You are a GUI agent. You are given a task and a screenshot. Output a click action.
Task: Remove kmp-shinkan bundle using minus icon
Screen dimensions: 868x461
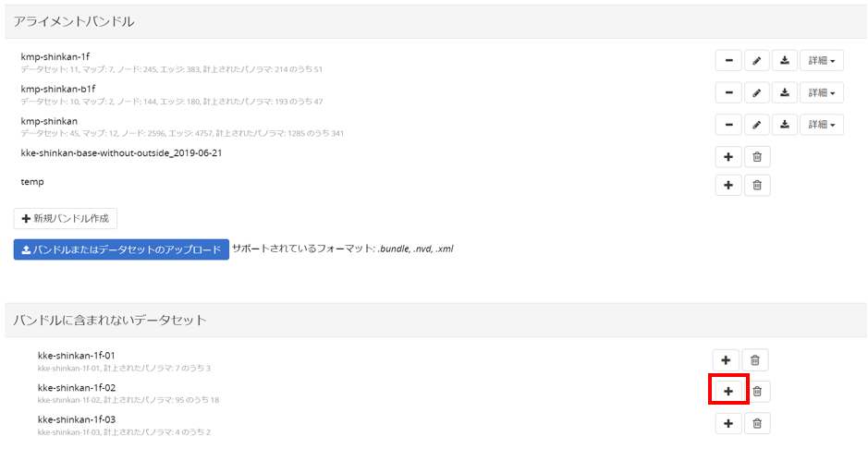click(x=728, y=124)
